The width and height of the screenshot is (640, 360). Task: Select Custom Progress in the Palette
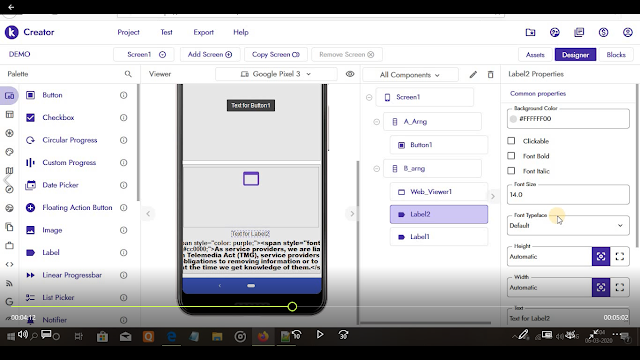(69, 162)
